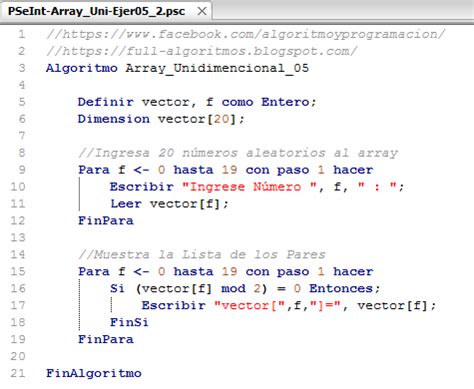Click the full-algoritmos.blogspot.com comment on line 2

pyautogui.click(x=202, y=51)
